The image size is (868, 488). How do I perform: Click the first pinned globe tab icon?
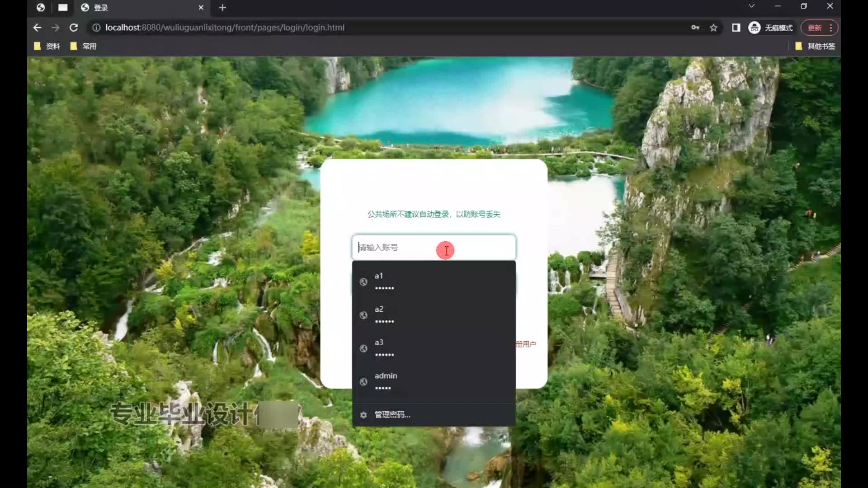point(41,8)
